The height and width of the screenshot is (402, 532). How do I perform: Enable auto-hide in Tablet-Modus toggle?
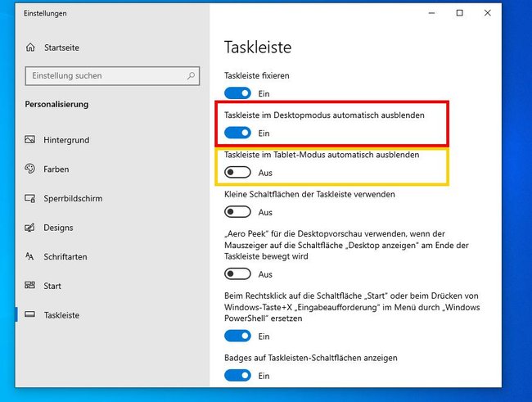(237, 173)
